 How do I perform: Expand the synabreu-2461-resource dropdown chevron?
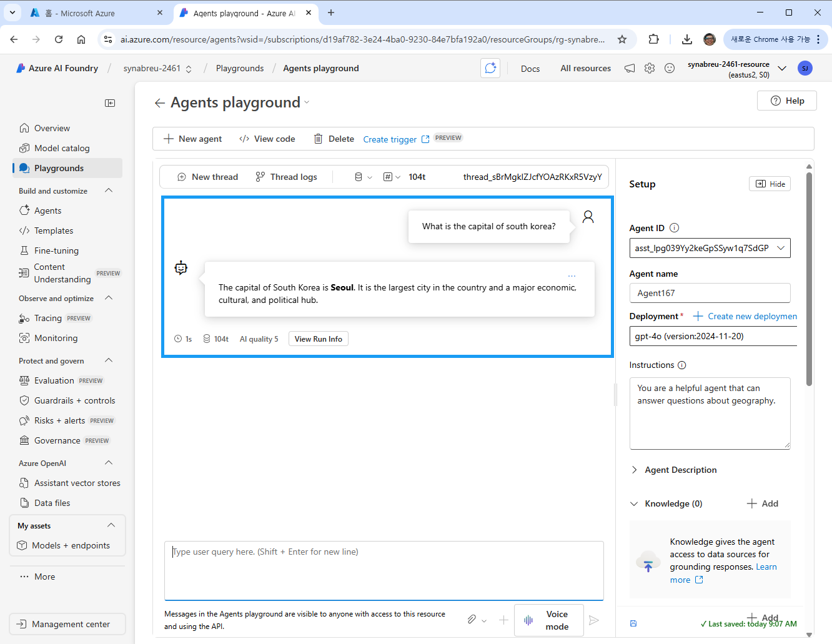pos(781,67)
